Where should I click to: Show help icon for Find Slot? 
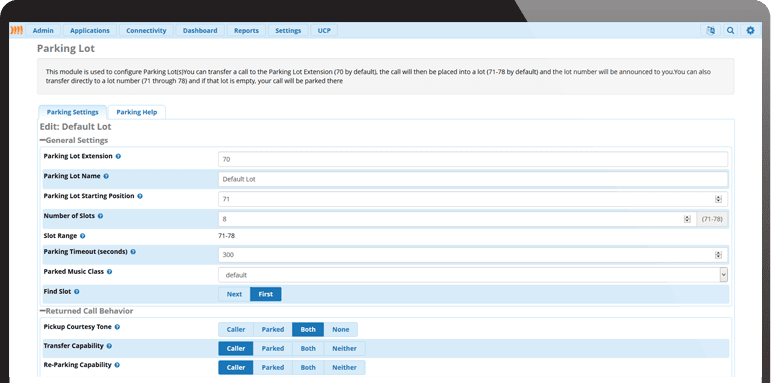pyautogui.click(x=77, y=292)
